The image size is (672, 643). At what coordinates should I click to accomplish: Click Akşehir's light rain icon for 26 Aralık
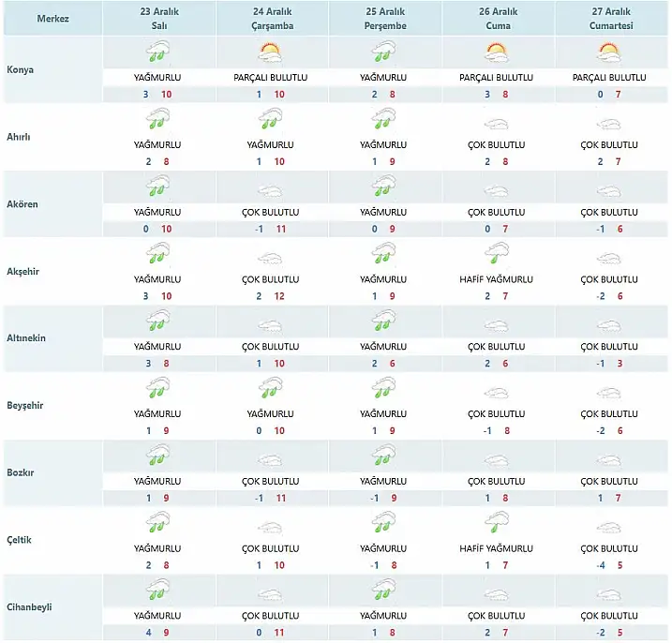tap(496, 254)
